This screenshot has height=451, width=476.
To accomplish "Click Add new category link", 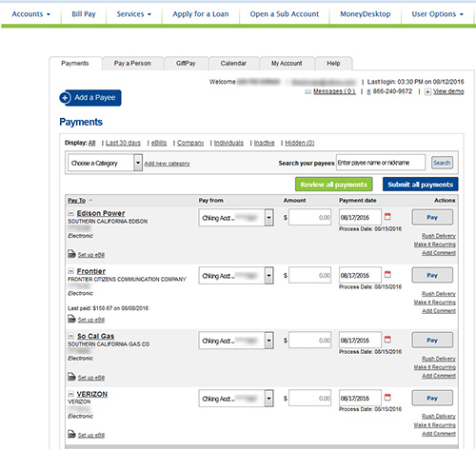I will 168,164.
